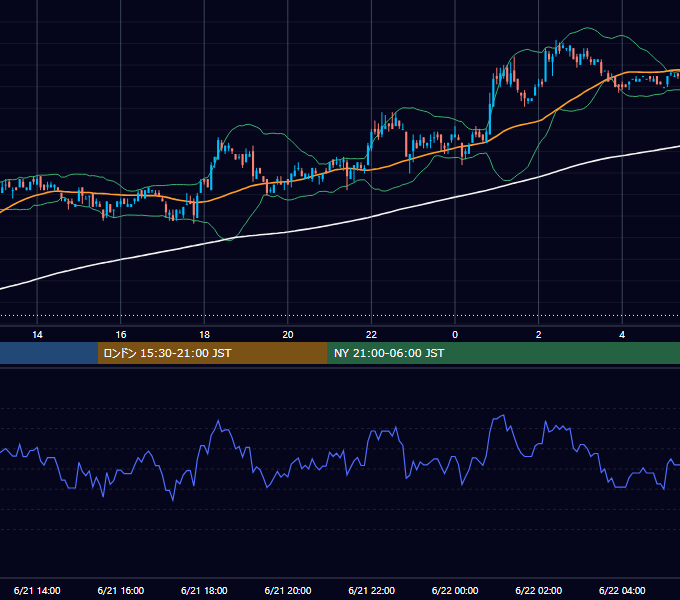Click the 6/22 00:00 date label

[x=455, y=590]
